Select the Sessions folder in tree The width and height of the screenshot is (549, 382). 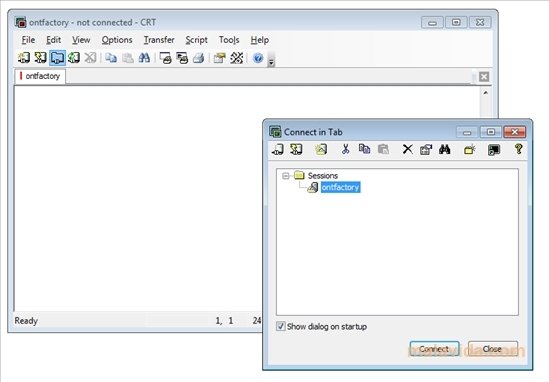click(x=322, y=175)
